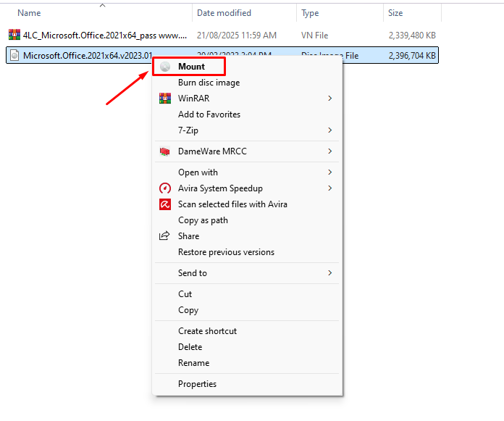504x421 pixels.
Task: Click the WinRAR archive file icon
Action: coord(14,35)
